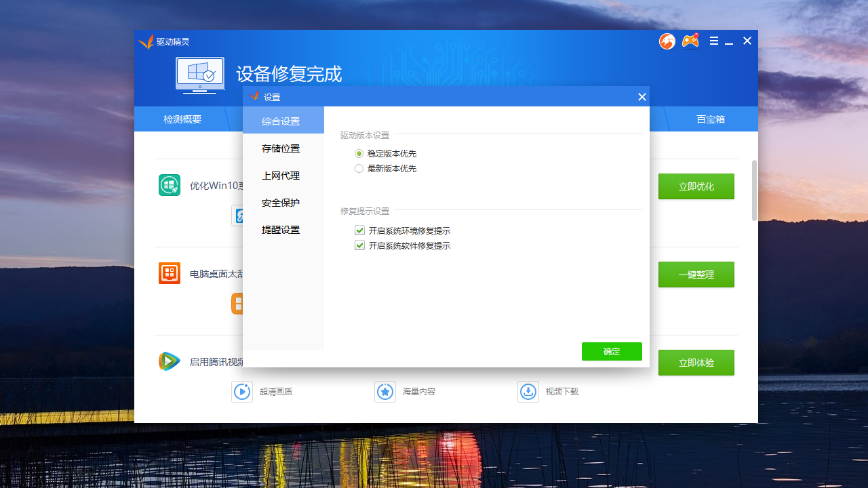Click the desktop cleanup orange grid icon
868x488 pixels.
click(169, 273)
